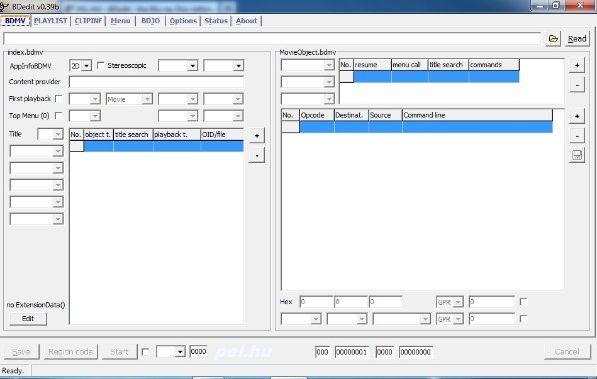Select the BDMV tab
The height and width of the screenshot is (379, 597).
coord(15,21)
